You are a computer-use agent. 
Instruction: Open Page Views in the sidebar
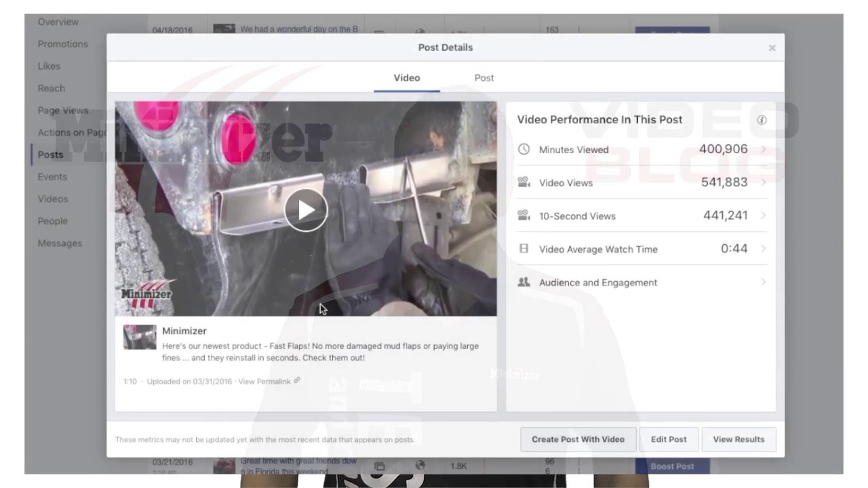pyautogui.click(x=63, y=110)
